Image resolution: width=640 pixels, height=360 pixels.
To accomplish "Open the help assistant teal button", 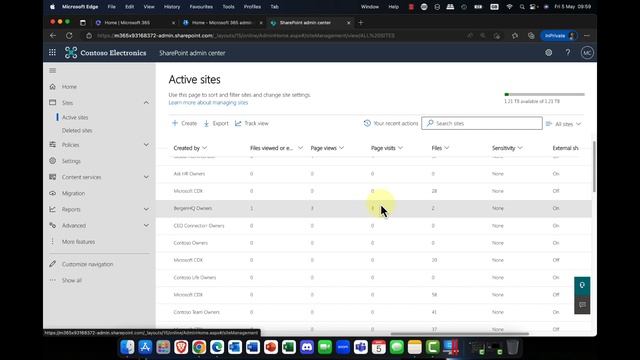I will coord(582,286).
